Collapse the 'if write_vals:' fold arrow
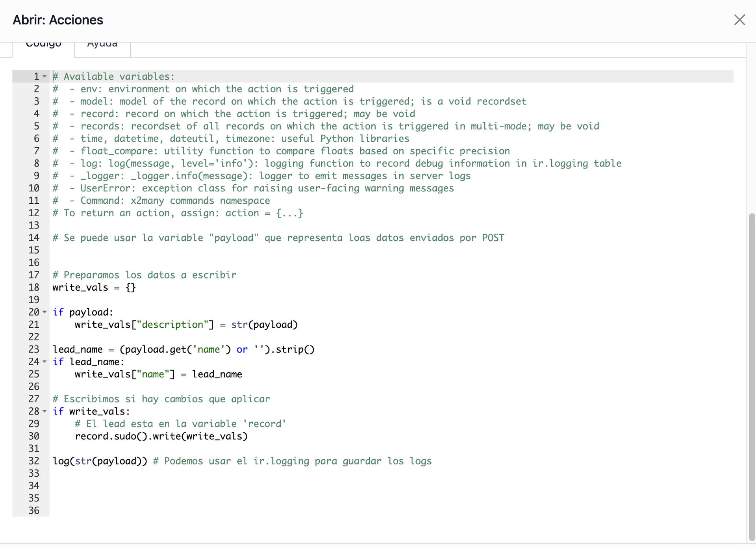This screenshot has width=756, height=548. [45, 411]
